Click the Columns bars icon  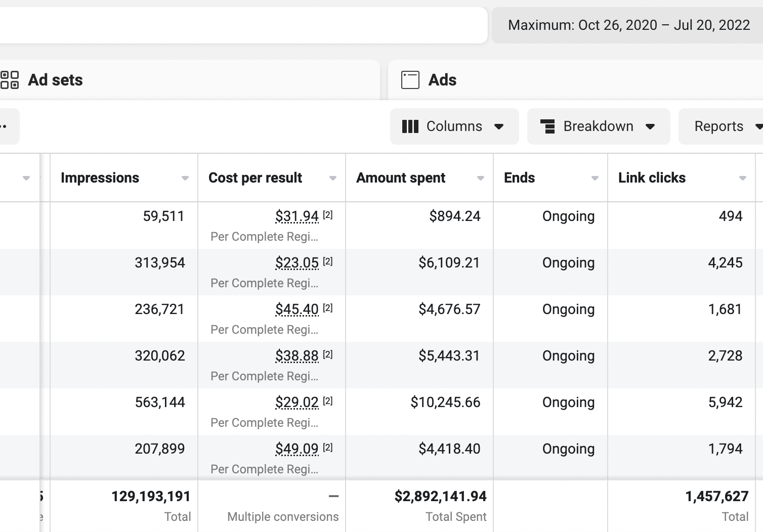[x=410, y=126]
